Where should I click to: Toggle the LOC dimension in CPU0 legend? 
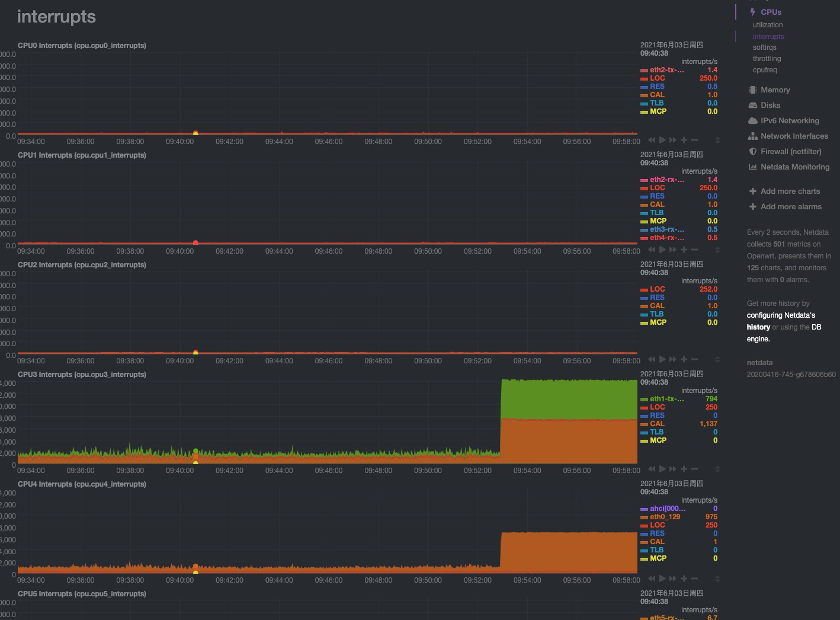(x=658, y=78)
